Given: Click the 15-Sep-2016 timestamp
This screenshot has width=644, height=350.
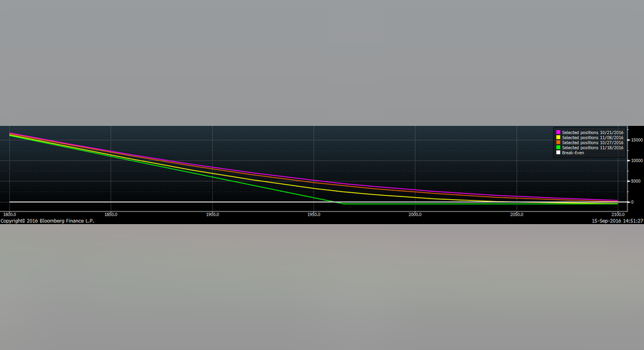Looking at the screenshot, I should click(618, 221).
